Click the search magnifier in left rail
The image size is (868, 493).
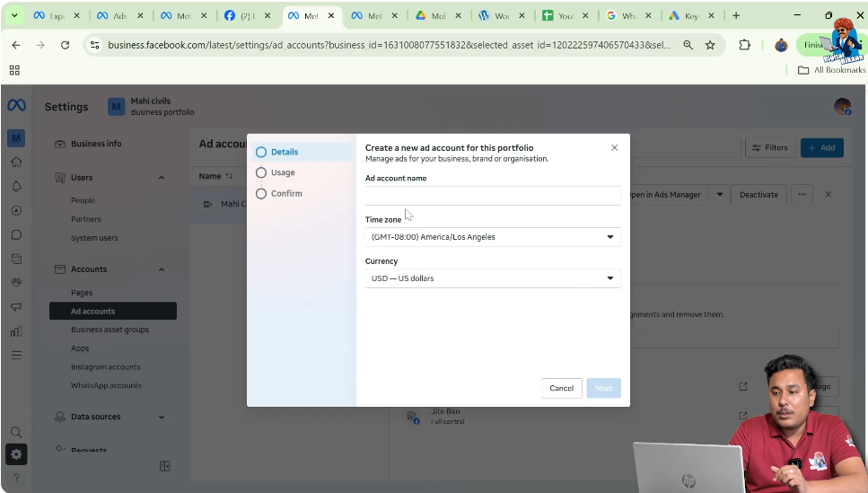pyautogui.click(x=16, y=432)
